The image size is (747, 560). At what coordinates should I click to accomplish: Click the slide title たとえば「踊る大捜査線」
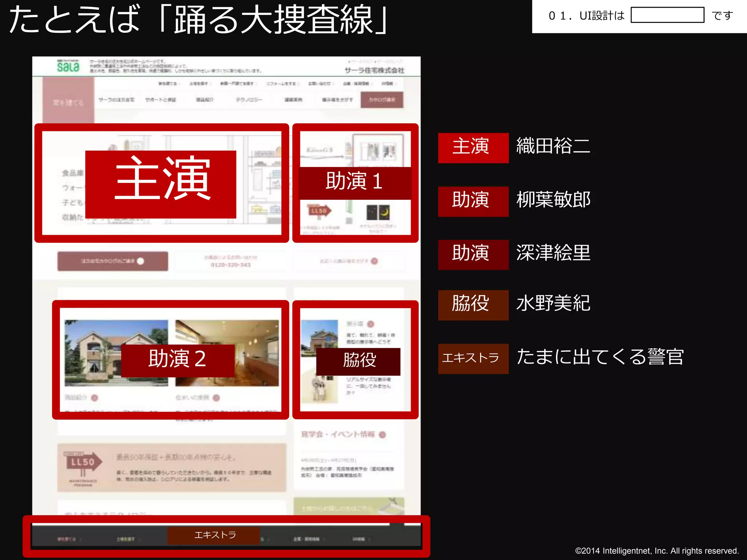pyautogui.click(x=199, y=20)
